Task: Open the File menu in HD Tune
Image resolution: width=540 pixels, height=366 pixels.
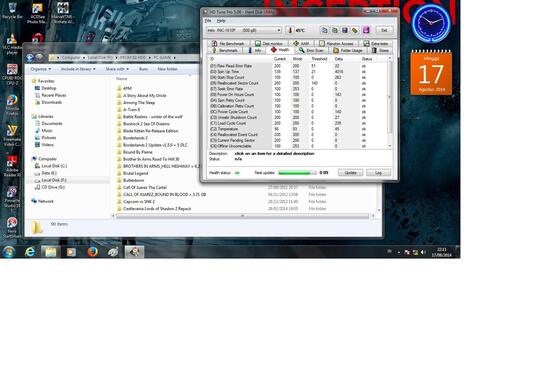Action: click(208, 21)
